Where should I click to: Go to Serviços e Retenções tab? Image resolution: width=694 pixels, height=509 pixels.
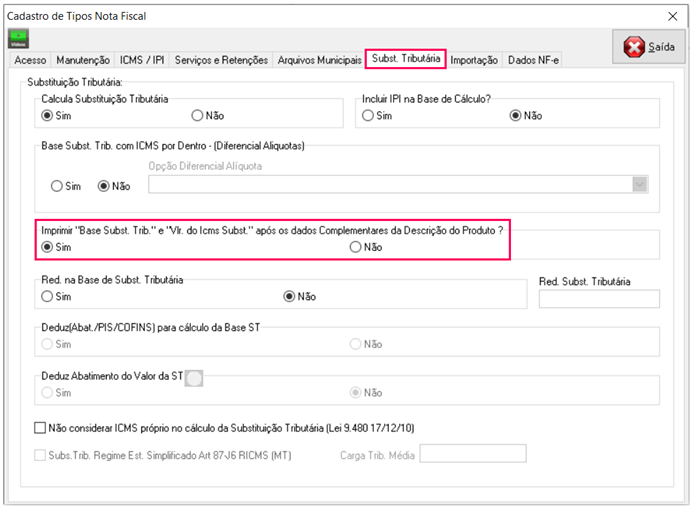point(221,61)
